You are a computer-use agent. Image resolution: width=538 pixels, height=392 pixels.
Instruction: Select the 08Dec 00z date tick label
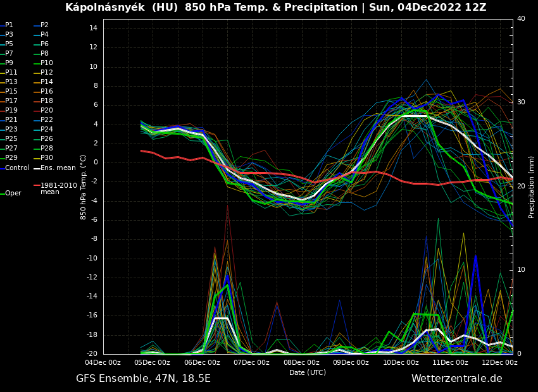pos(301,363)
